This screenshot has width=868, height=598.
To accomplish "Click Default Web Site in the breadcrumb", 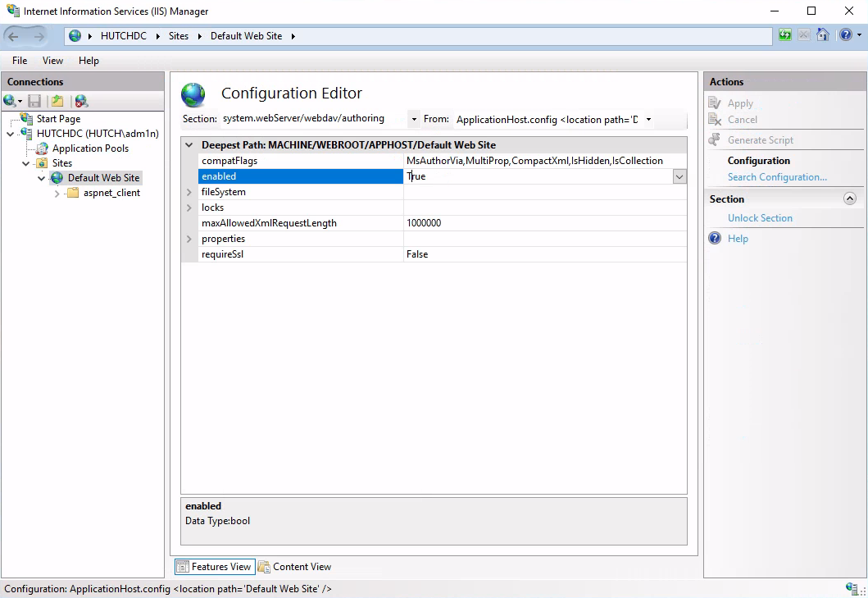I will tap(247, 36).
